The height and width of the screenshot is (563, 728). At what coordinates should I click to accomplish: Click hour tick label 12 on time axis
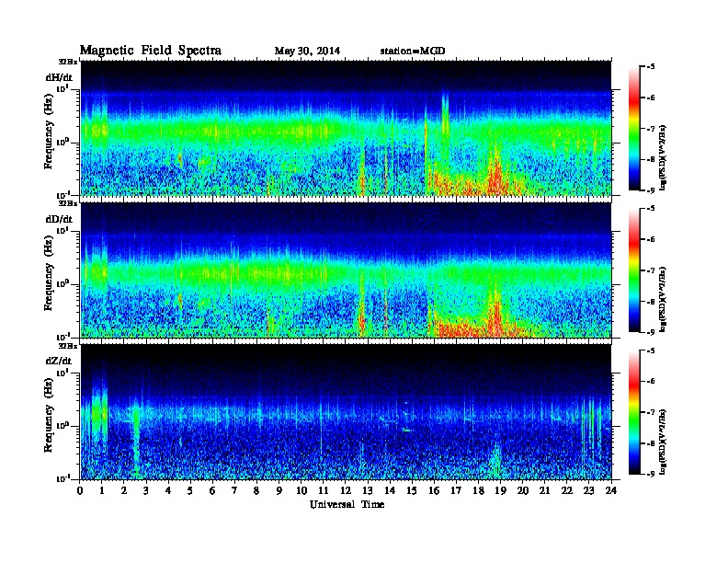click(346, 490)
